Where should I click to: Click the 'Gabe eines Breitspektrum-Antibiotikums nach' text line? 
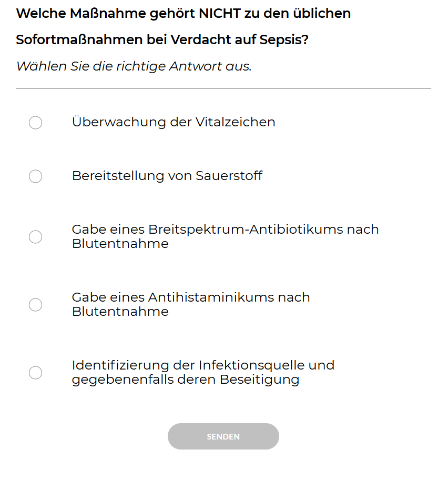[x=225, y=229]
